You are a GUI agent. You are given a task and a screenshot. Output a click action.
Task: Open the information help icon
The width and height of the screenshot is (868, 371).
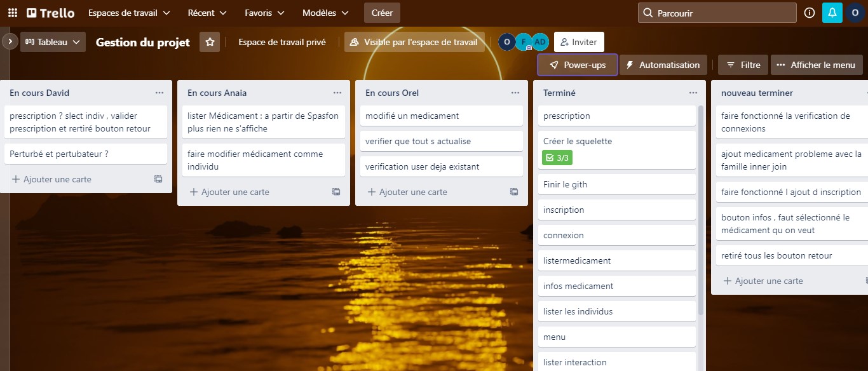810,13
